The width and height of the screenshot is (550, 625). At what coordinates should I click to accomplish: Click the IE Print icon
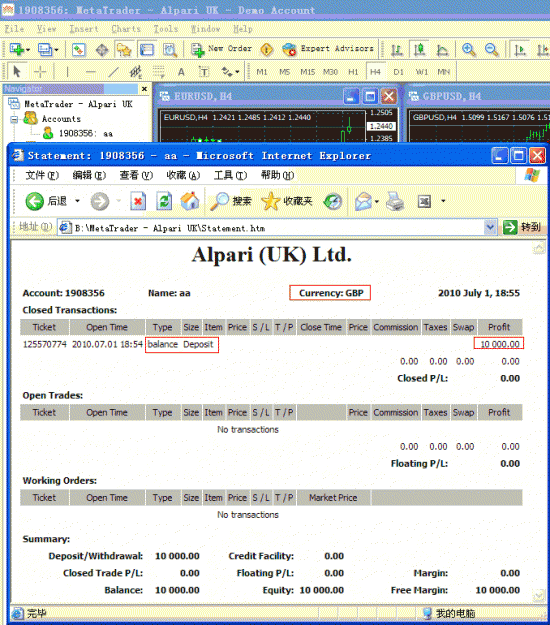pyautogui.click(x=395, y=201)
